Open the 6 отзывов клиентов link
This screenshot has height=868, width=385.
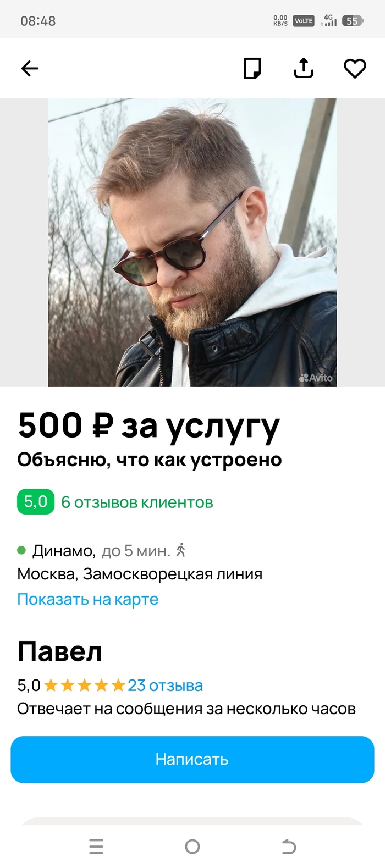137,502
